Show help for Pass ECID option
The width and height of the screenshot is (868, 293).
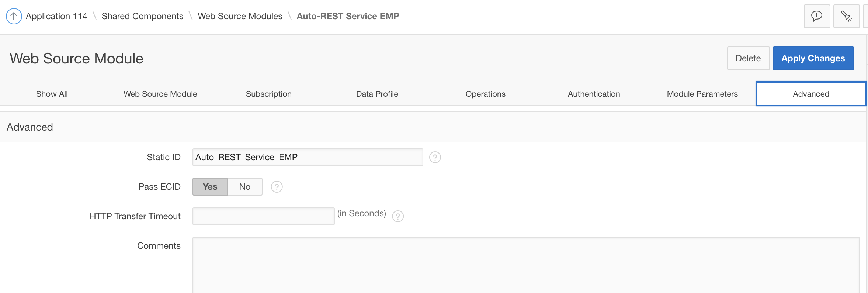coord(277,187)
